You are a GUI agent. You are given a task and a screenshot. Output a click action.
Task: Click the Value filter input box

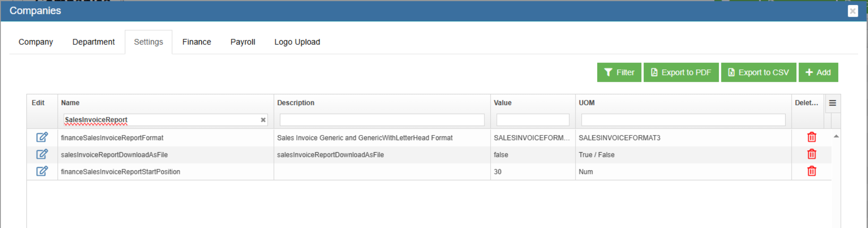click(533, 120)
